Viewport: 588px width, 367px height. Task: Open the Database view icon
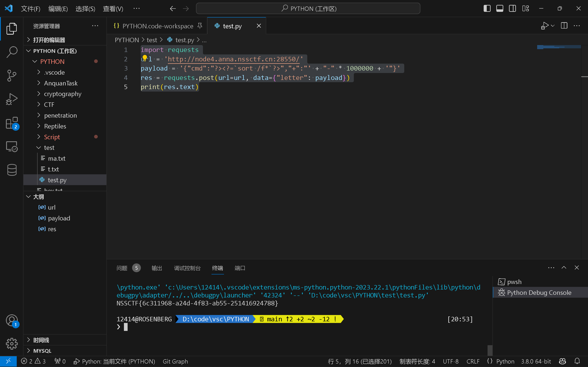pyautogui.click(x=11, y=170)
